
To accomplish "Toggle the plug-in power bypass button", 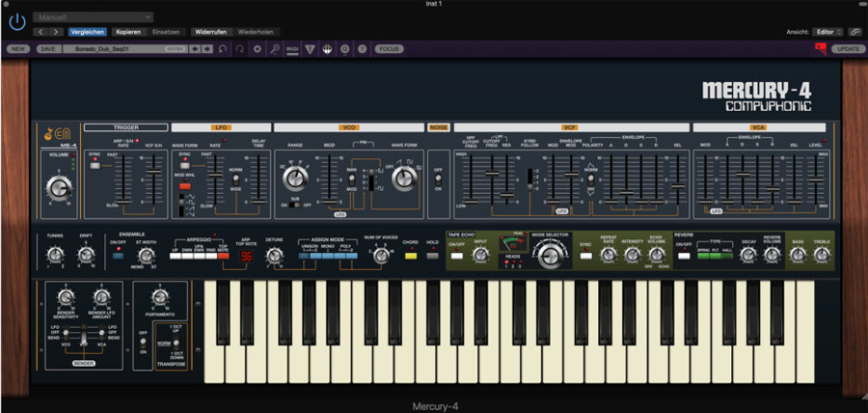I will point(17,22).
